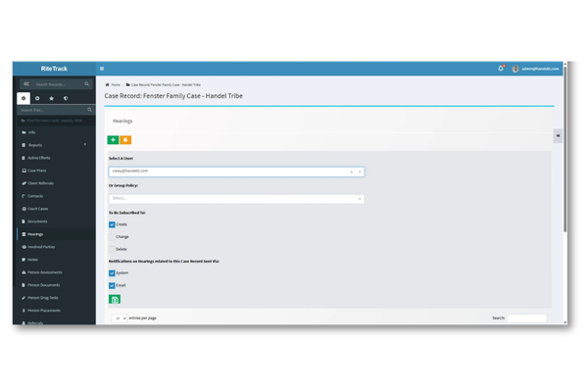Collapse the right side panel arrow

click(558, 136)
